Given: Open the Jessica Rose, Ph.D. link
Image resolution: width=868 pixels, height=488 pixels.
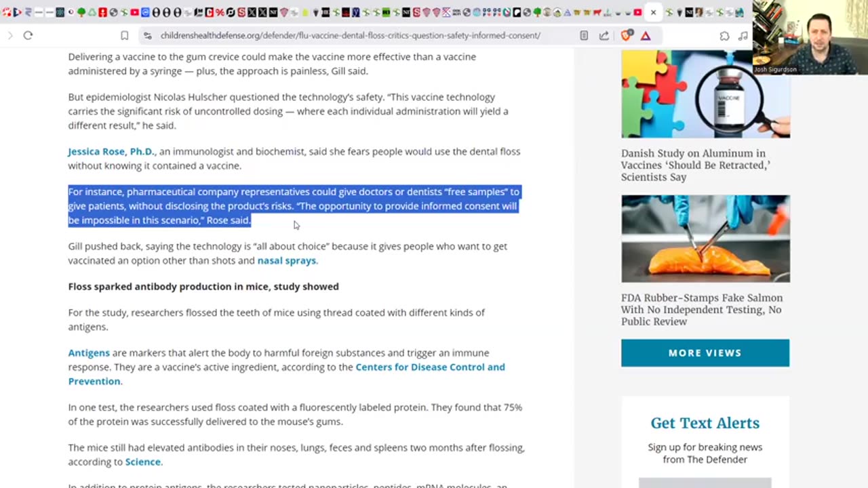Looking at the screenshot, I should coord(111,151).
